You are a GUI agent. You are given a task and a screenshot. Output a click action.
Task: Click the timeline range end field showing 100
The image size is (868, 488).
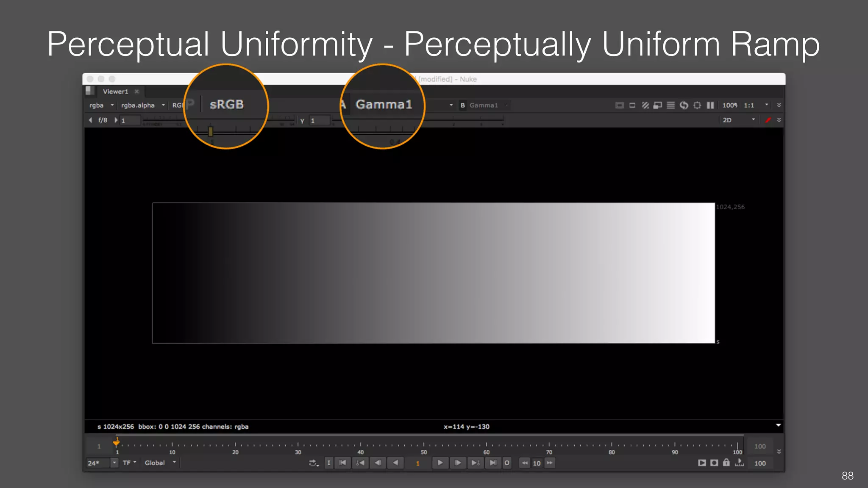tap(760, 446)
